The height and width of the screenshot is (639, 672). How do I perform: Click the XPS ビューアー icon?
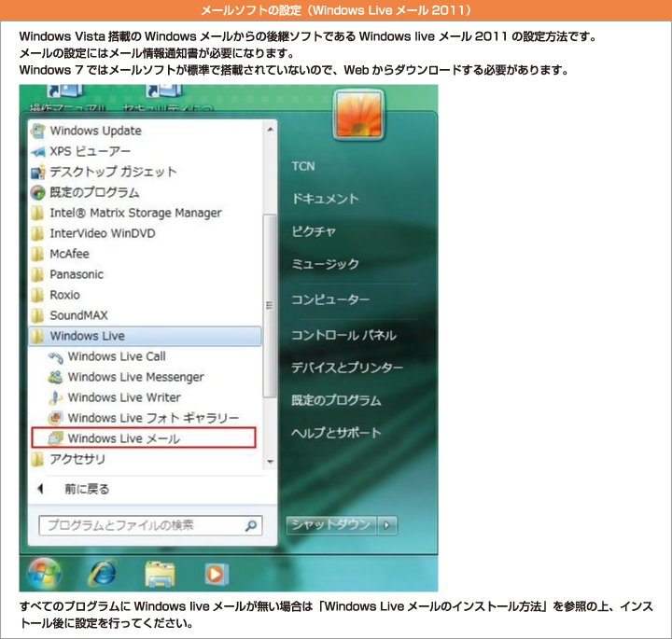pos(37,151)
